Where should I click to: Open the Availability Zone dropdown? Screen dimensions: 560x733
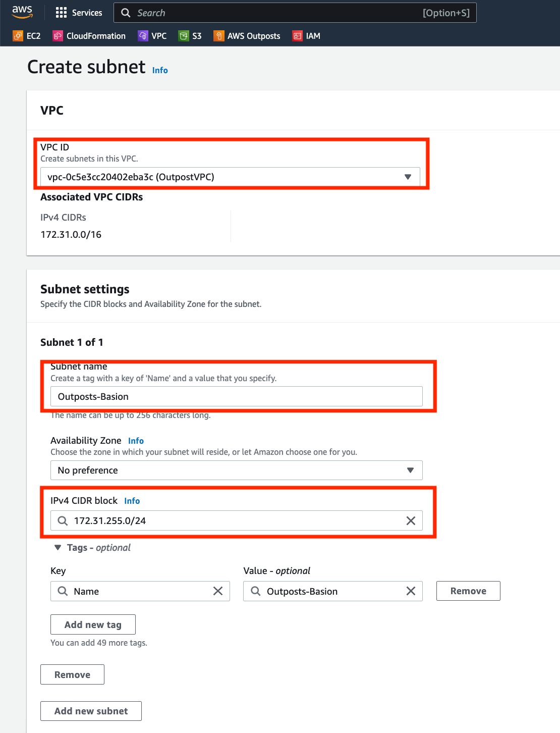tap(410, 470)
